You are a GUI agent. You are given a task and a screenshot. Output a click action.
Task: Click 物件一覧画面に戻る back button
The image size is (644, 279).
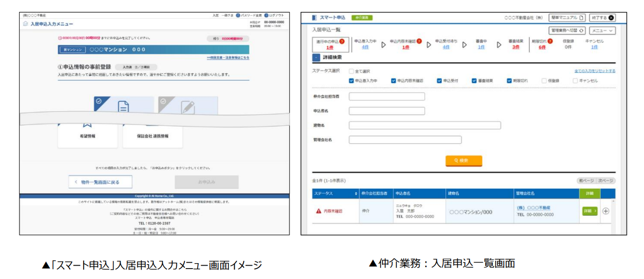(100, 182)
